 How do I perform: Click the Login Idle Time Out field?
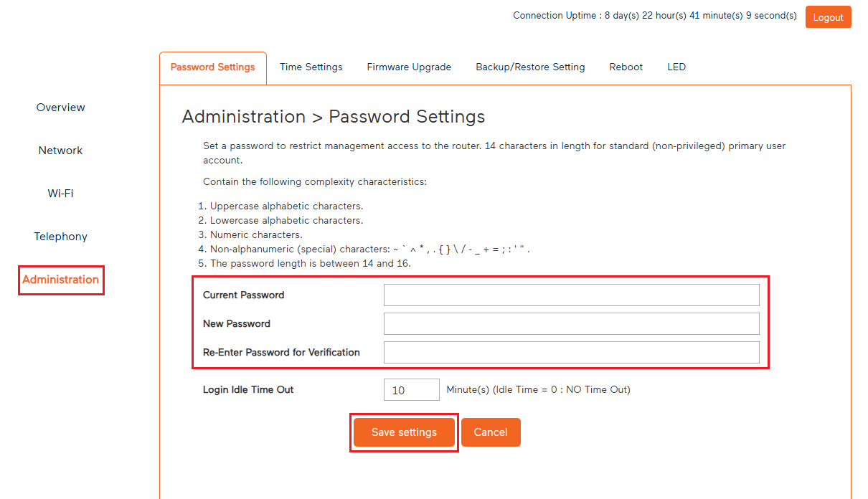pyautogui.click(x=411, y=389)
